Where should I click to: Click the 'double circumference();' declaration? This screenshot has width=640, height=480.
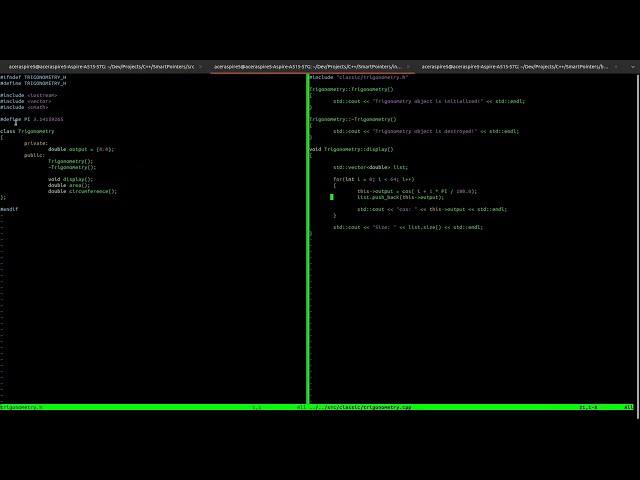(x=82, y=191)
